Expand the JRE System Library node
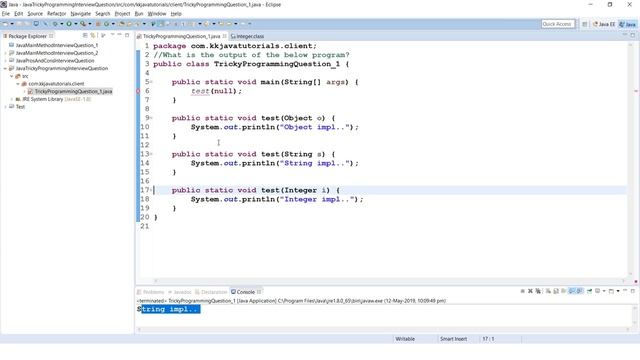This screenshot has height=360, width=640. pyautogui.click(x=11, y=99)
